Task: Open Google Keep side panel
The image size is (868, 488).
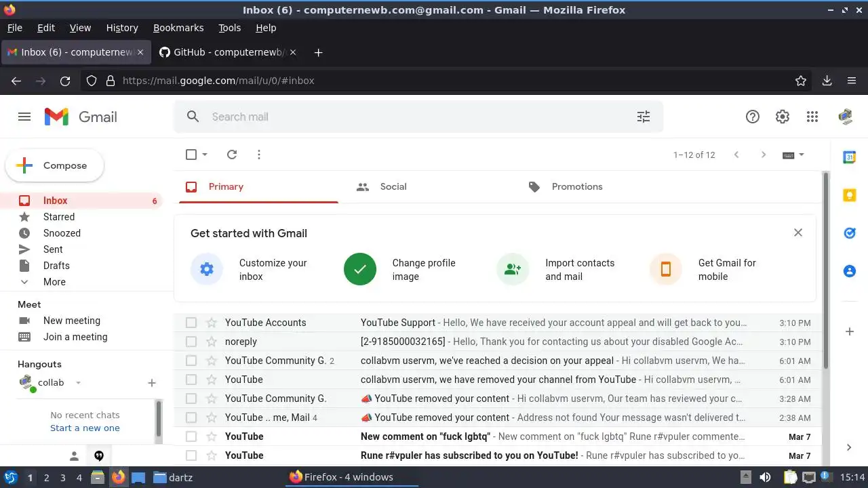Action: tap(849, 195)
